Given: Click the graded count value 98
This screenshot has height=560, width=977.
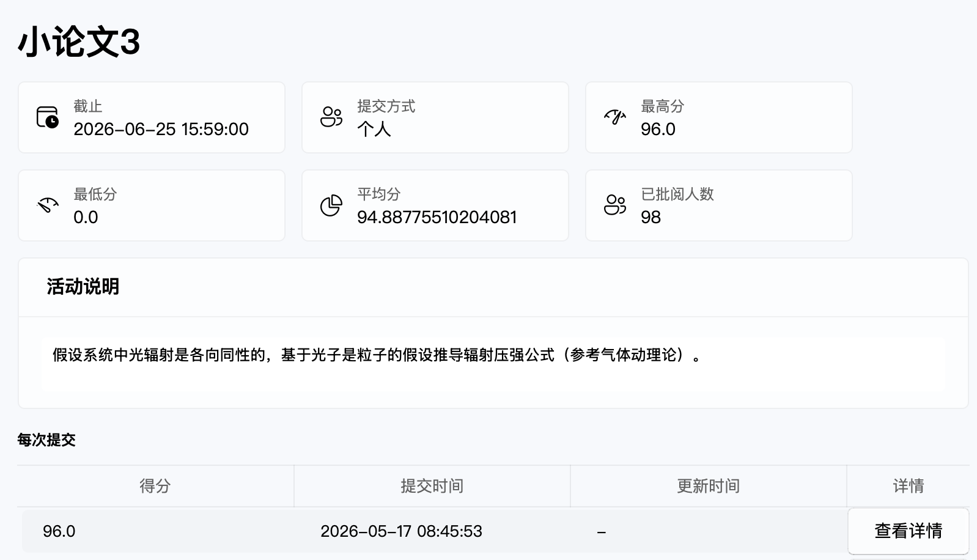Looking at the screenshot, I should (651, 218).
